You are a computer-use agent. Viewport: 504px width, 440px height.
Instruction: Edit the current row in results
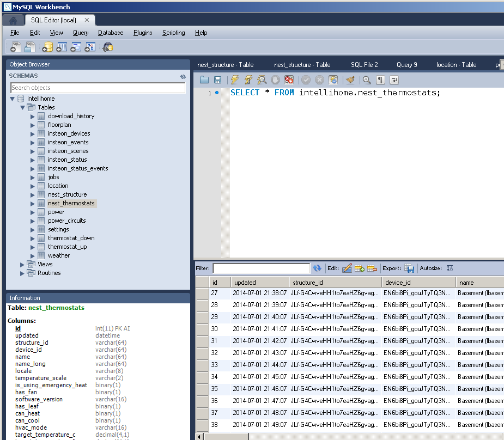point(347,268)
